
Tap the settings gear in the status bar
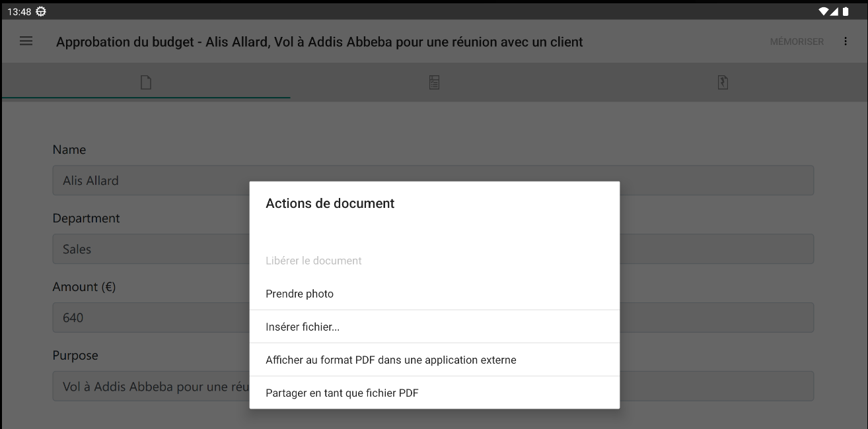click(40, 11)
